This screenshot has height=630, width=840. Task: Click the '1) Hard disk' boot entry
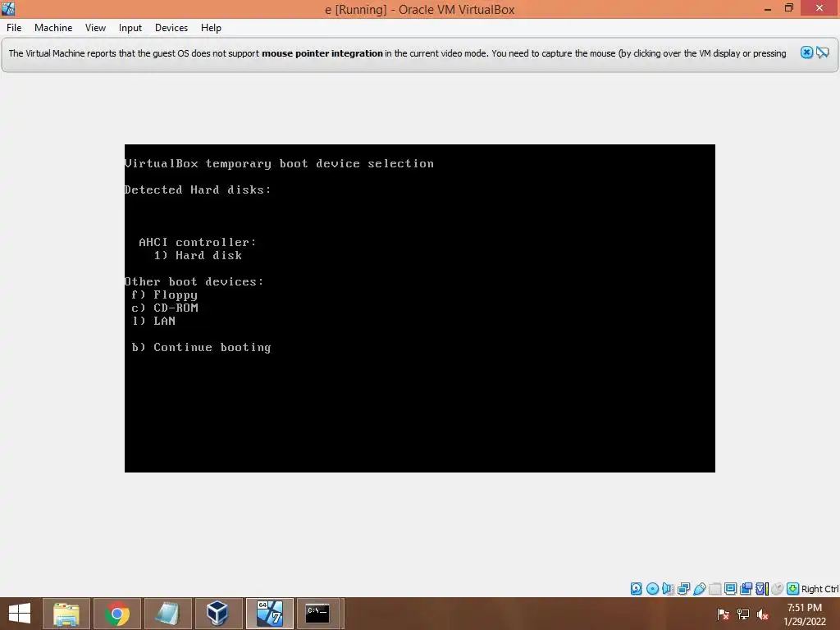tap(198, 256)
